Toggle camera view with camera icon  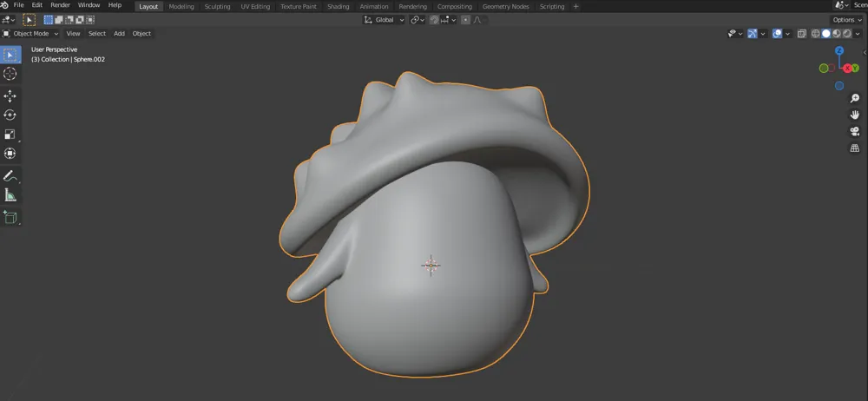click(855, 132)
